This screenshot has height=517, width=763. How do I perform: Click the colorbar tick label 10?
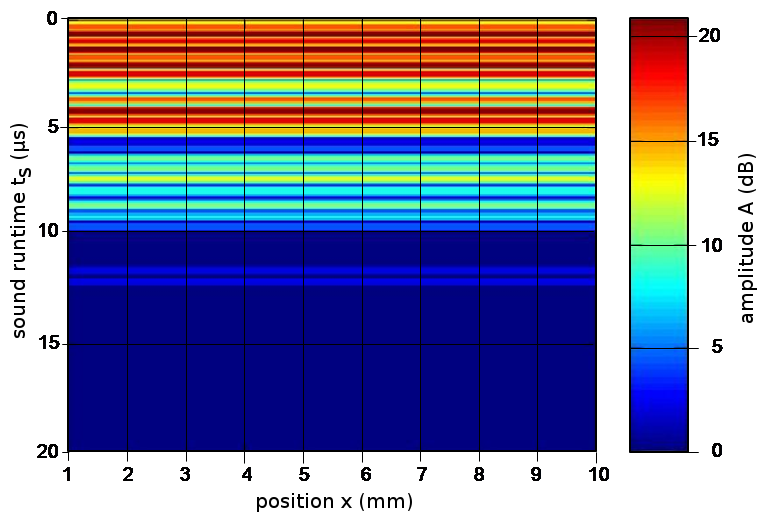[711, 245]
